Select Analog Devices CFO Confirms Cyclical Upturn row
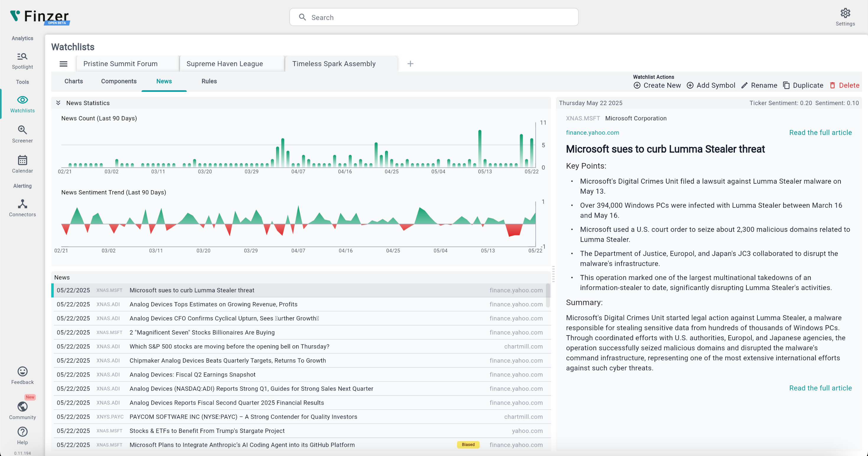The height and width of the screenshot is (456, 868). [301, 318]
